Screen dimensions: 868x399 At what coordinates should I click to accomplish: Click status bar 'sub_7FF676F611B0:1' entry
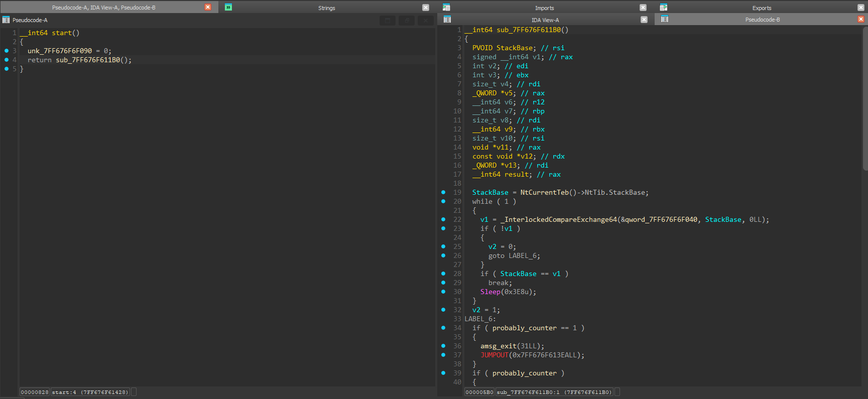coord(554,392)
